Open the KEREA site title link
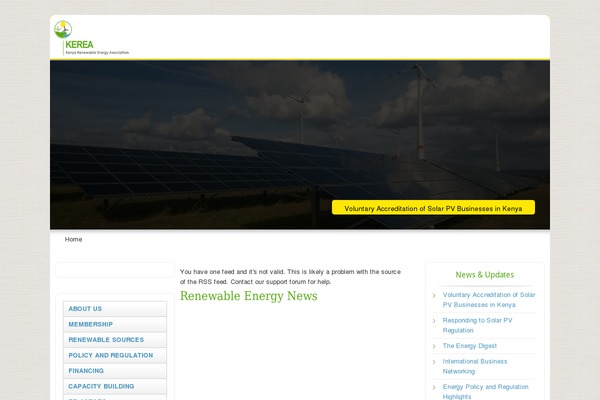Screen dimensions: 600x400 click(x=79, y=45)
